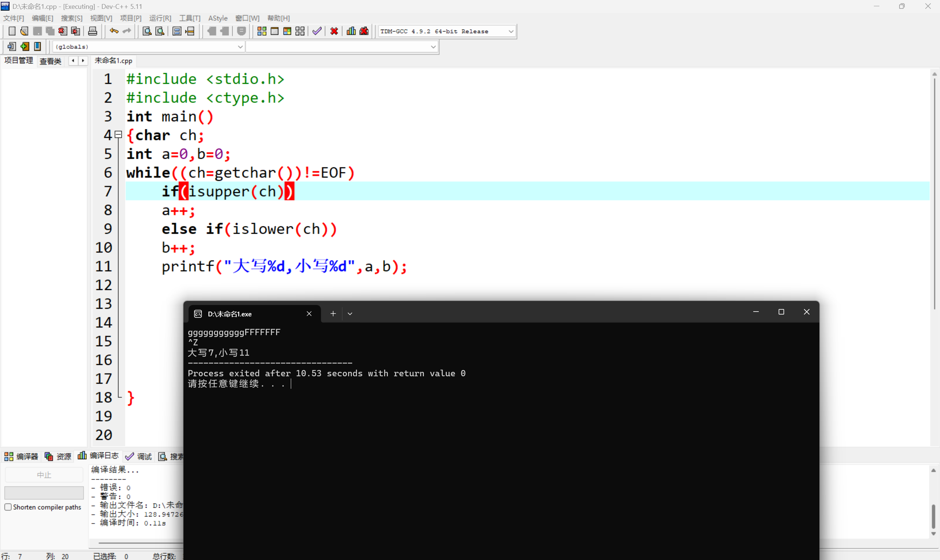940x560 pixels.
Task: Click the editor vertical scrollbar down arrow
Action: pyautogui.click(x=934, y=442)
